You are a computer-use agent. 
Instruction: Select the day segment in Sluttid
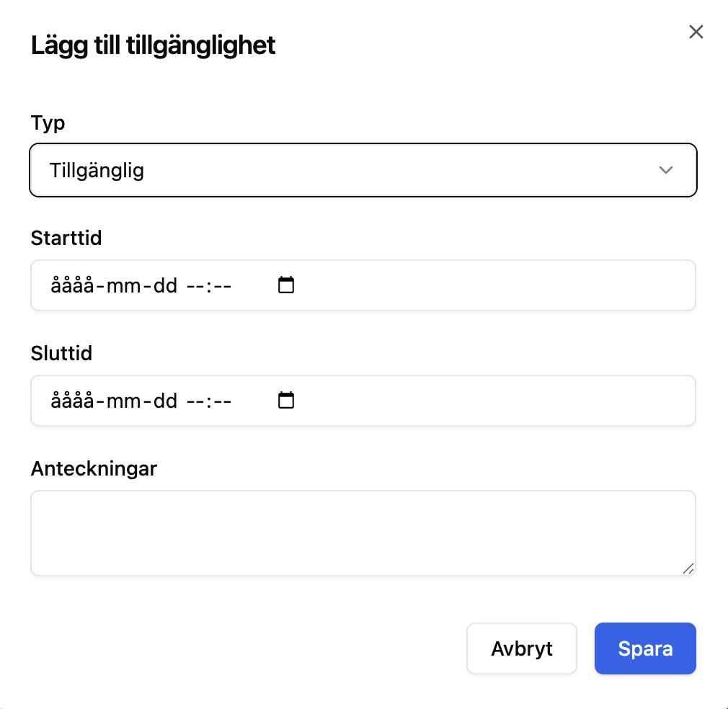(x=165, y=401)
